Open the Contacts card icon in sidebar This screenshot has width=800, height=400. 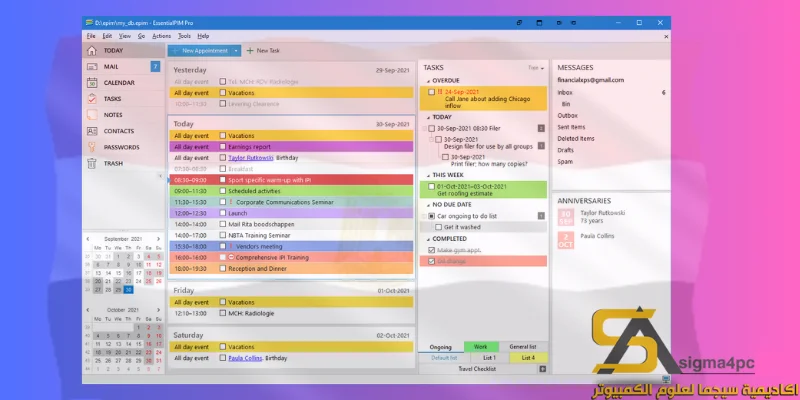92,131
